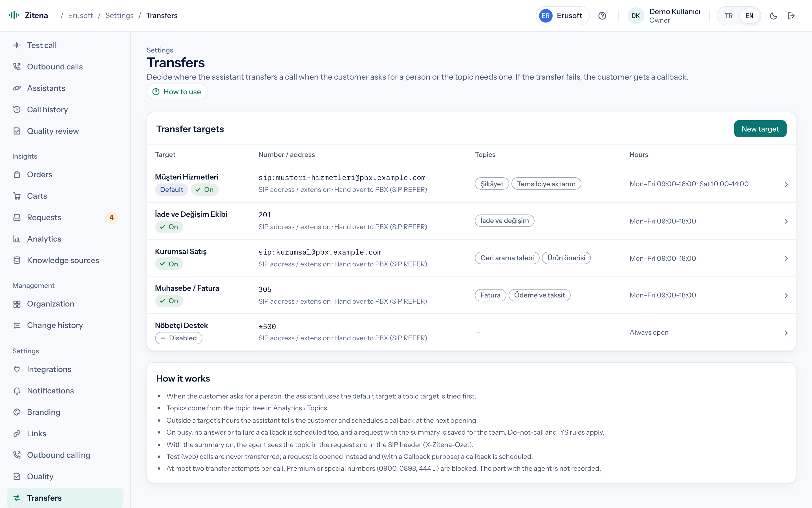Click the Branding palette icon

(x=17, y=412)
